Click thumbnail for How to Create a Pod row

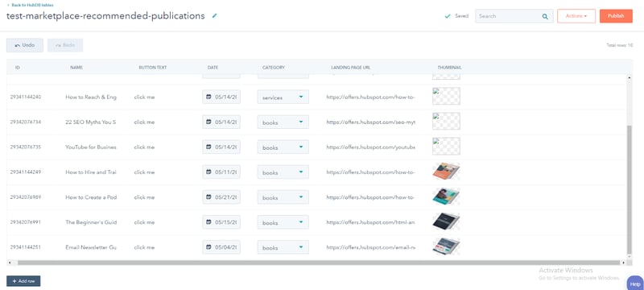pos(446,197)
